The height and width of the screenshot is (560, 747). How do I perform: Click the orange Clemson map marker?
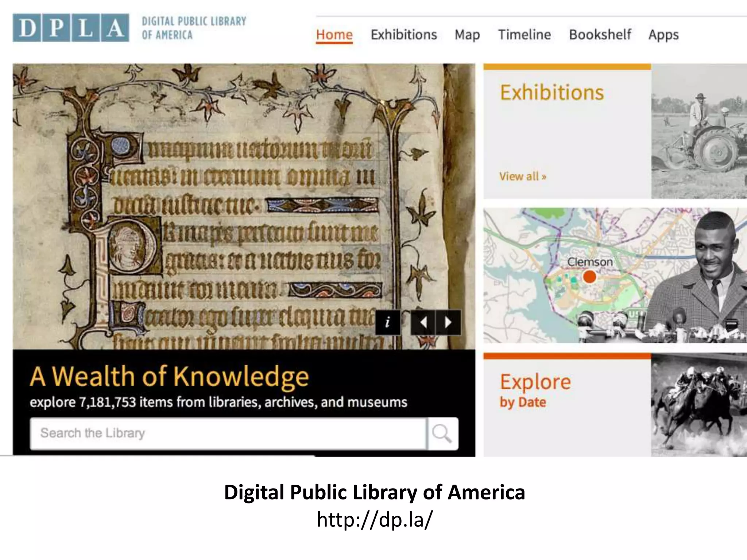[x=589, y=277]
